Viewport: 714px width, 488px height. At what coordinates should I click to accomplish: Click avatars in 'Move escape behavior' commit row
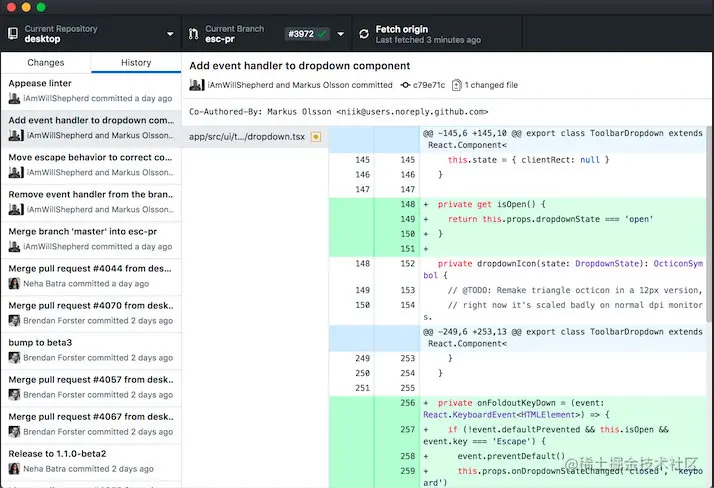(16, 173)
